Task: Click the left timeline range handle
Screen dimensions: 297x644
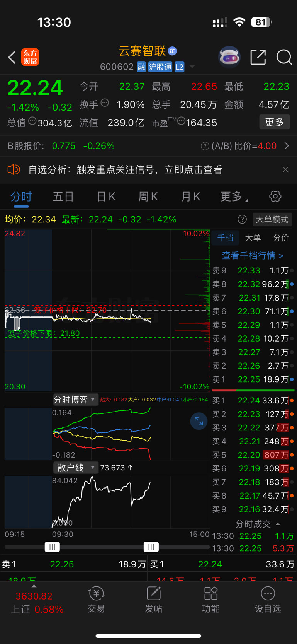Action: 52,547
